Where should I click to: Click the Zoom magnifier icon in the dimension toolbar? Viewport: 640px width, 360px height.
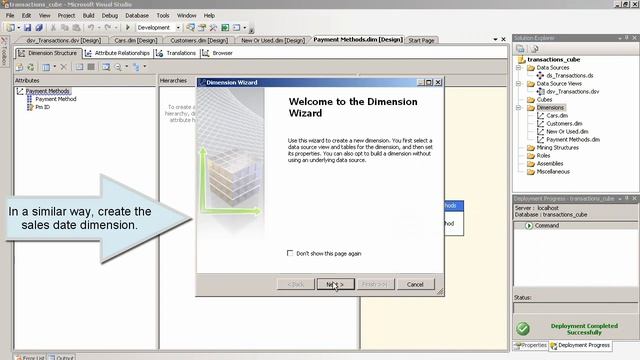(118, 67)
